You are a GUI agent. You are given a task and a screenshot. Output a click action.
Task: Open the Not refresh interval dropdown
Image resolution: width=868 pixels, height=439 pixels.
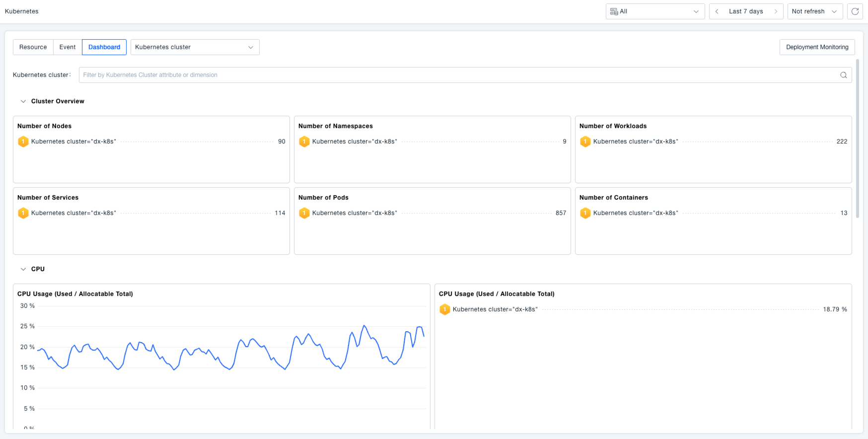pyautogui.click(x=814, y=11)
